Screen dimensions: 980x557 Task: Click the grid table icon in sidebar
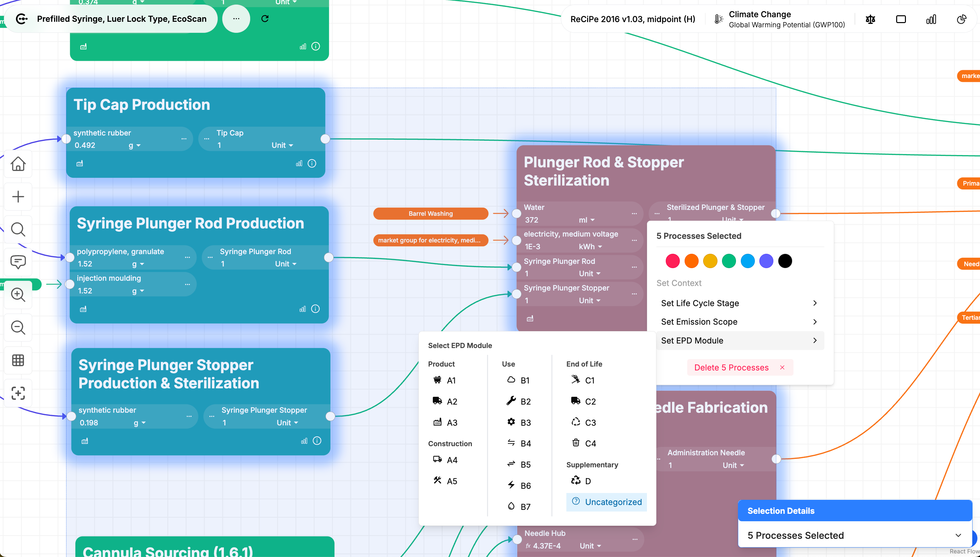tap(18, 360)
